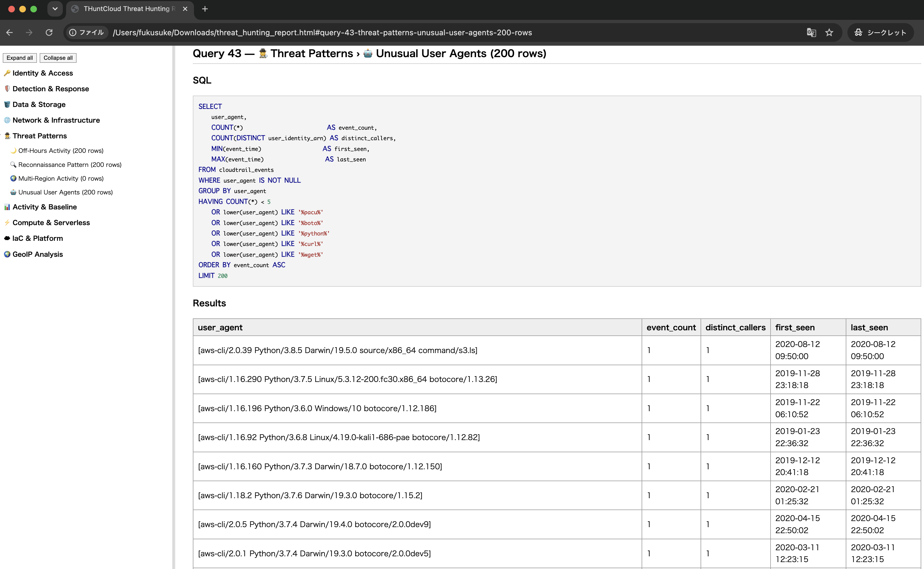Click the translate page icon
Viewport: 924px width, 569px height.
tap(811, 32)
